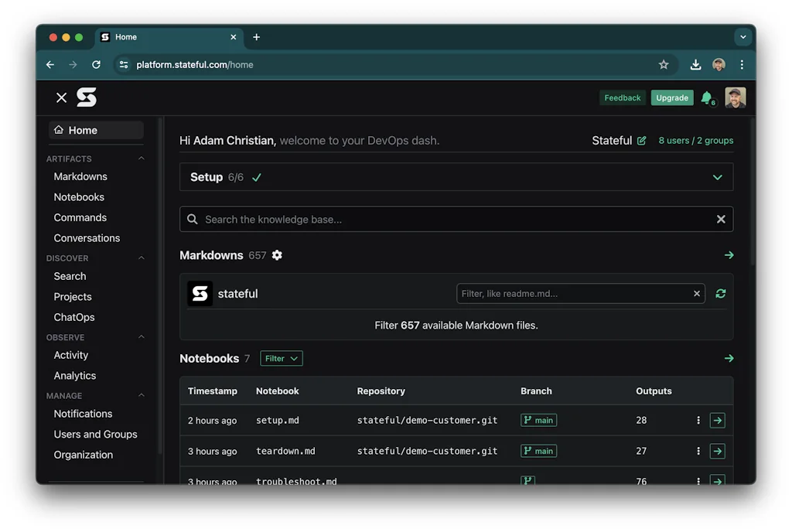This screenshot has width=792, height=532.
Task: Click the Upgrade button
Action: coord(671,97)
